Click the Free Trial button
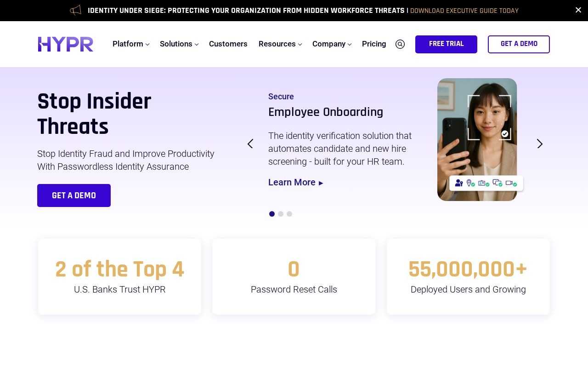588x368 pixels. point(446,44)
